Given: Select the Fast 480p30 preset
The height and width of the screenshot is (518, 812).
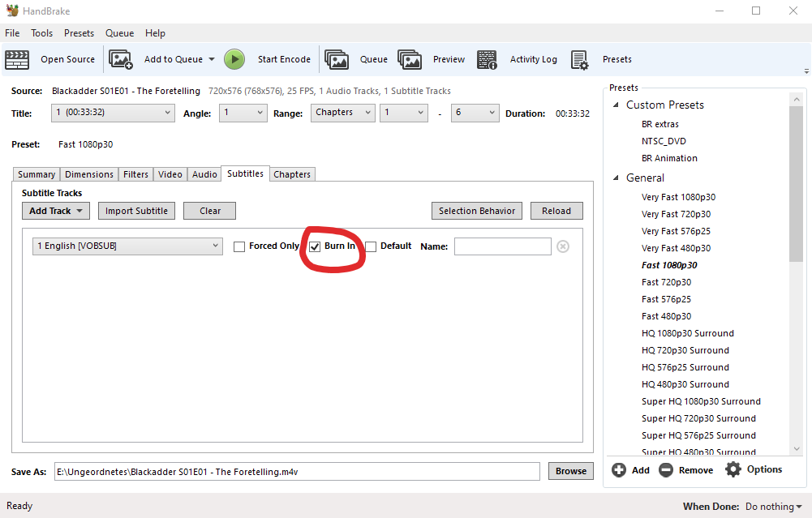Looking at the screenshot, I should pyautogui.click(x=667, y=316).
